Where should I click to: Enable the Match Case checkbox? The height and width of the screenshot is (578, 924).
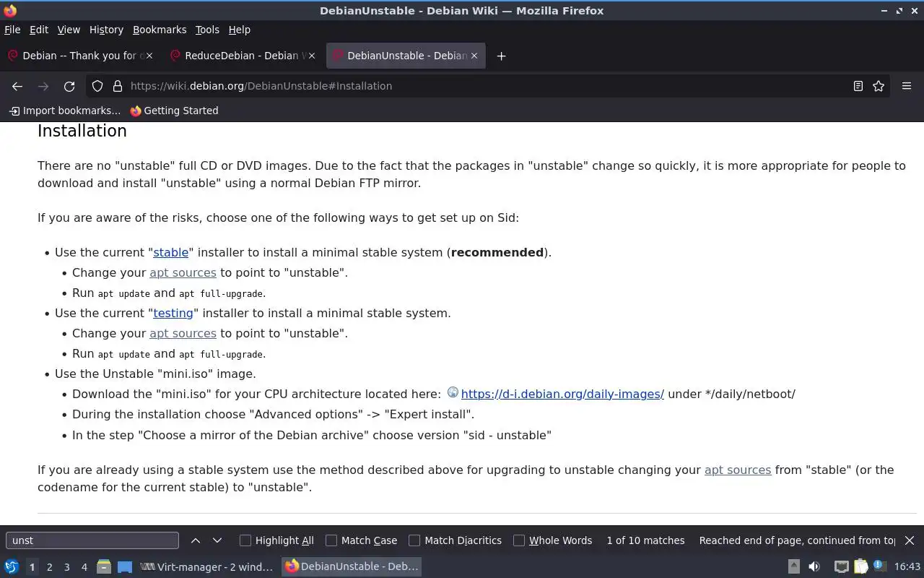331,540
